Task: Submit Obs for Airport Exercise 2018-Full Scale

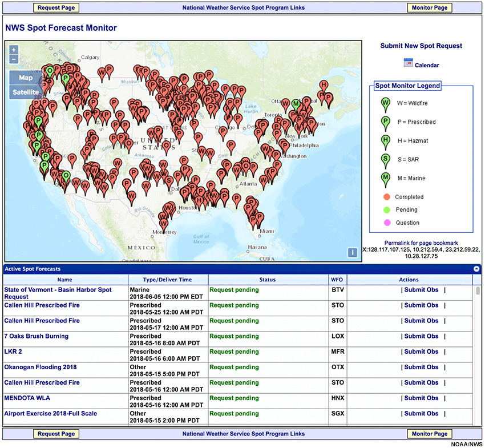Action: [421, 413]
